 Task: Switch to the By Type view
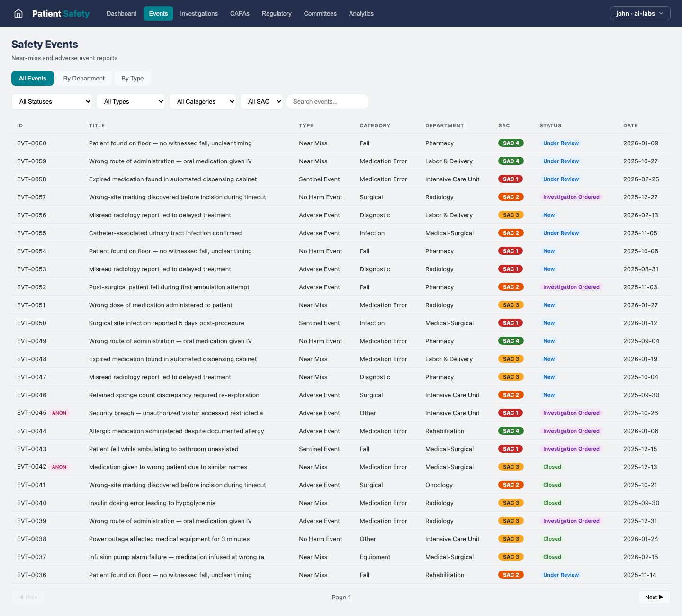133,78
